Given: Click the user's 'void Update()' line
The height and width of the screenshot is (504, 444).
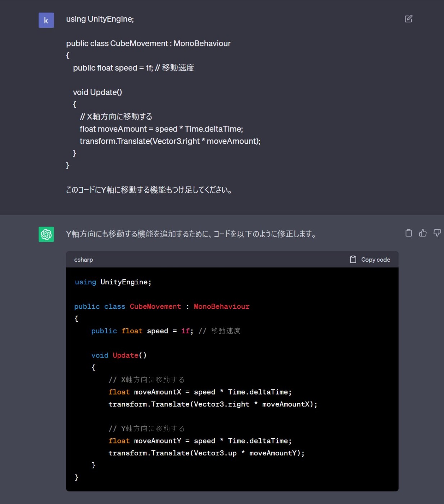Looking at the screenshot, I should coord(98,92).
